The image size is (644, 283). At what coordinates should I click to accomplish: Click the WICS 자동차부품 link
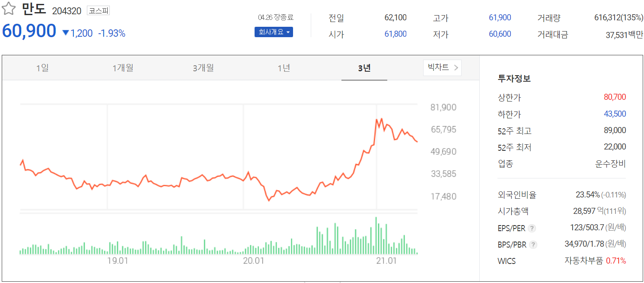tap(583, 261)
